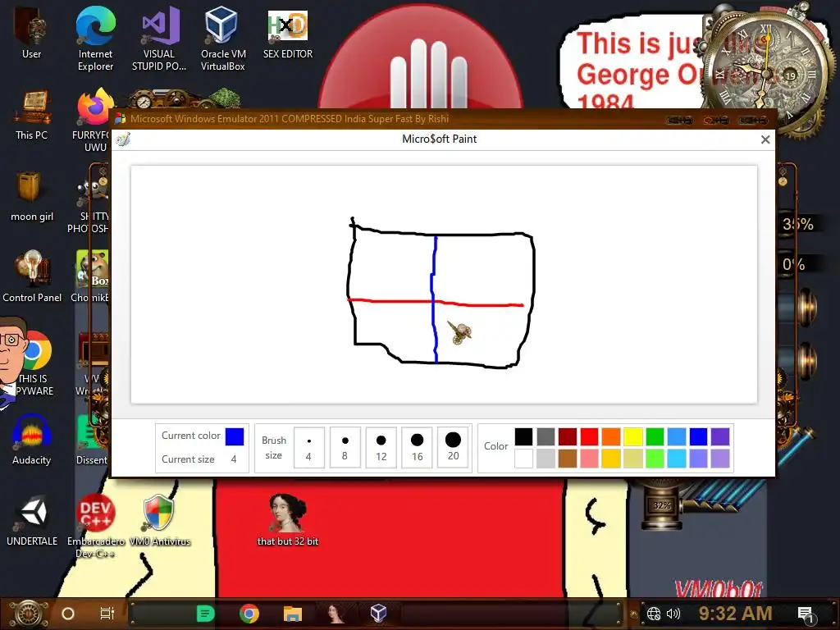Open the User desktop icon
The image size is (840, 630).
(31, 34)
